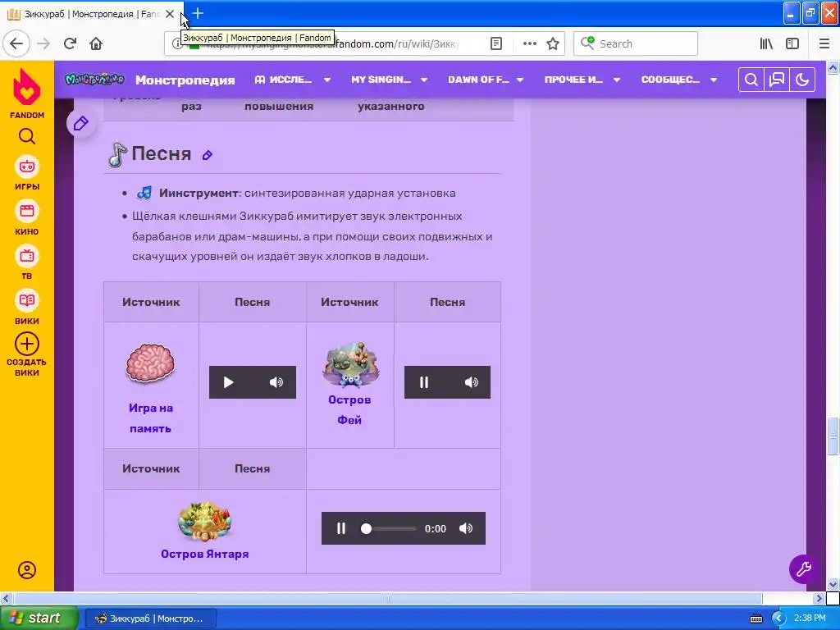Click the Остров Янтаря island image
This screenshot has height=630, width=840.
tap(204, 521)
